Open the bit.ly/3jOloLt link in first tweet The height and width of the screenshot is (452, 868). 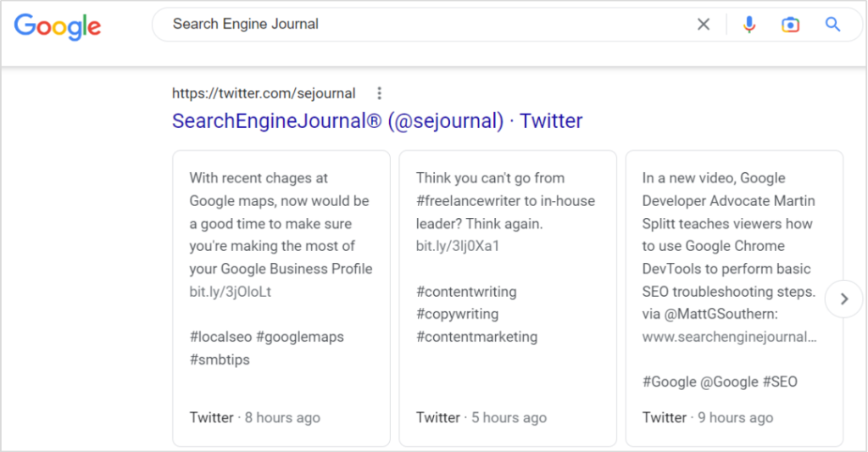tap(230, 292)
